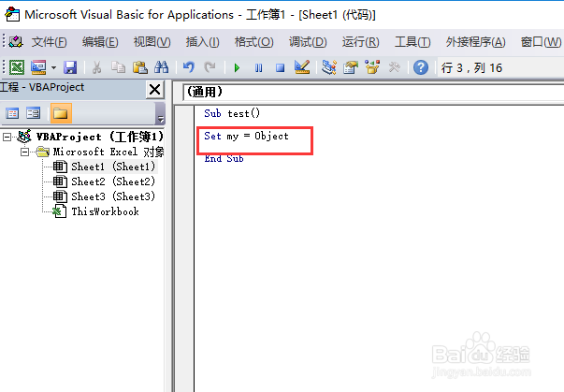This screenshot has height=392, width=564.
Task: Click the code window icon left of 文件 menu
Action: click(16, 42)
